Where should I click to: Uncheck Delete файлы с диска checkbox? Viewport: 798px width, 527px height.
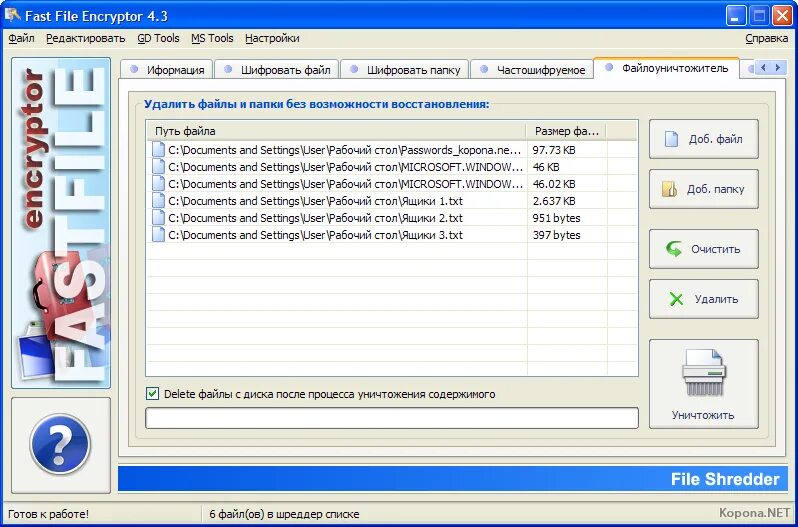(152, 394)
